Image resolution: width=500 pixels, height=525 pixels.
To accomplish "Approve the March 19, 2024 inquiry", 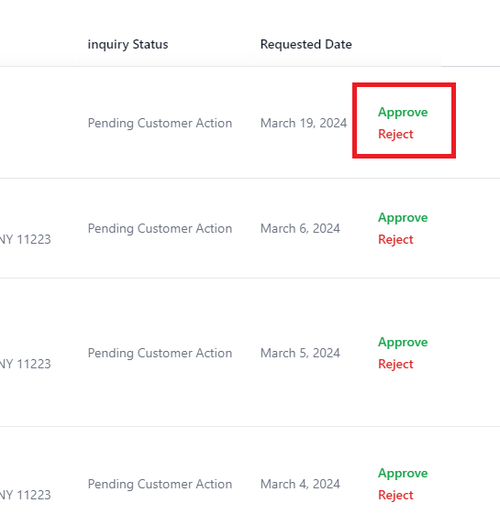I will click(x=403, y=112).
